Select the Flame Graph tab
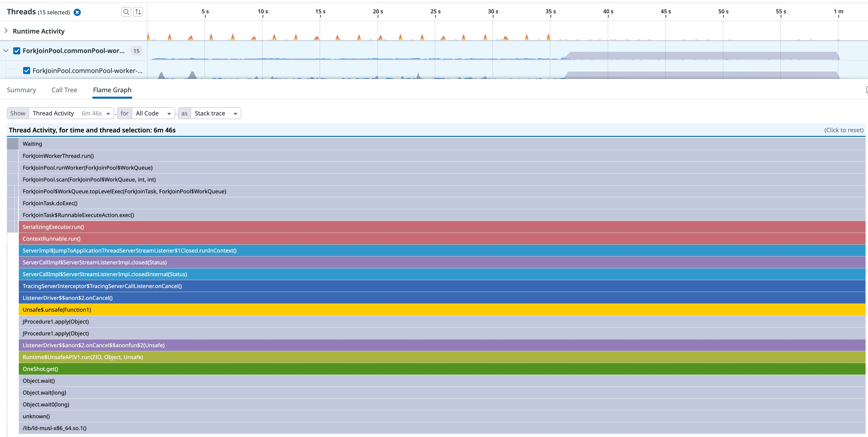The height and width of the screenshot is (437, 868). [x=112, y=90]
